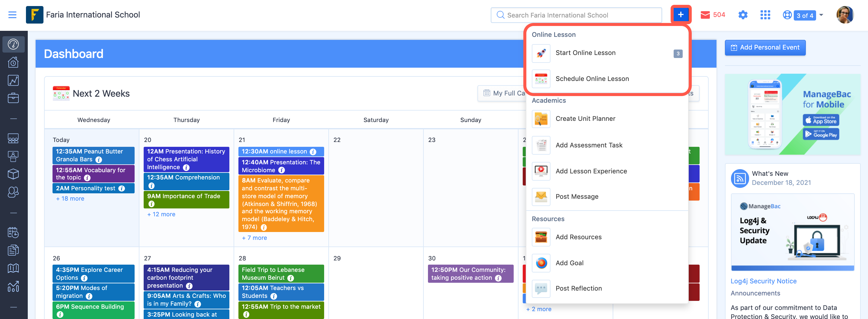Open the user profile avatar
868x319 pixels.
coord(845,15)
